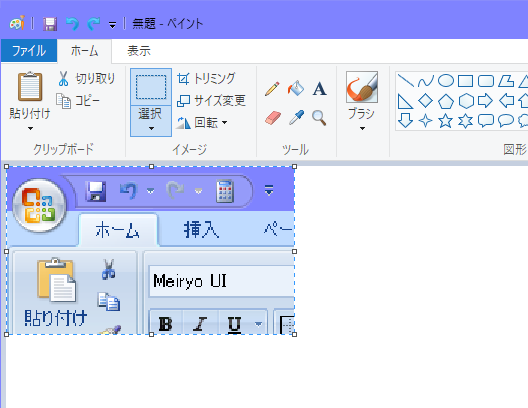This screenshot has height=408, width=528.
Task: Open サイズ変更 resize dialog
Action: [211, 100]
